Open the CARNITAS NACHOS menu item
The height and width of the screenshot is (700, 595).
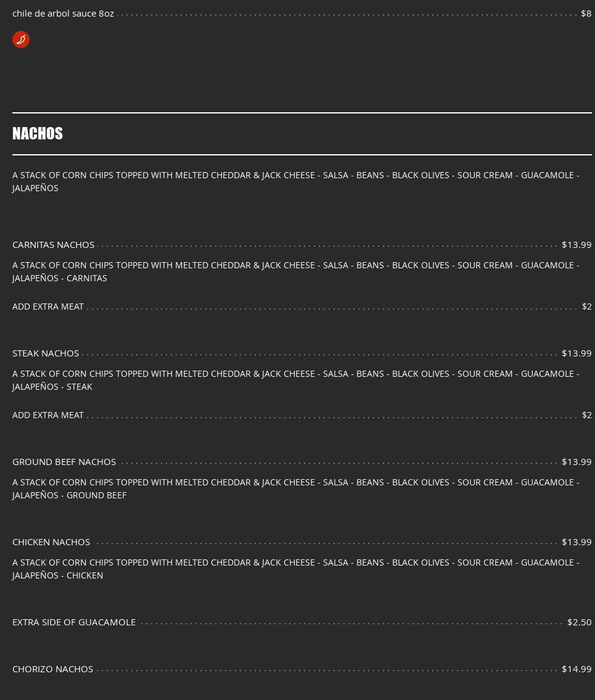coord(54,245)
